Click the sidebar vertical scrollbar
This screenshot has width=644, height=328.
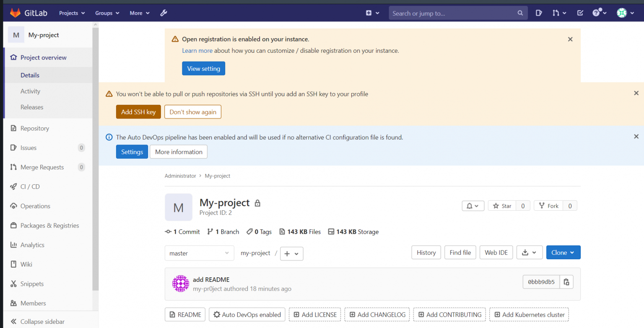[x=96, y=159]
